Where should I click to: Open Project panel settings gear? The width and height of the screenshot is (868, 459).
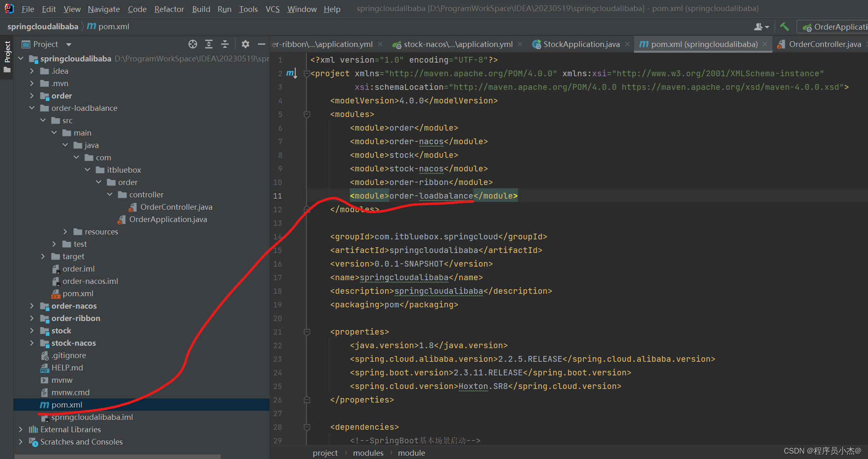246,44
